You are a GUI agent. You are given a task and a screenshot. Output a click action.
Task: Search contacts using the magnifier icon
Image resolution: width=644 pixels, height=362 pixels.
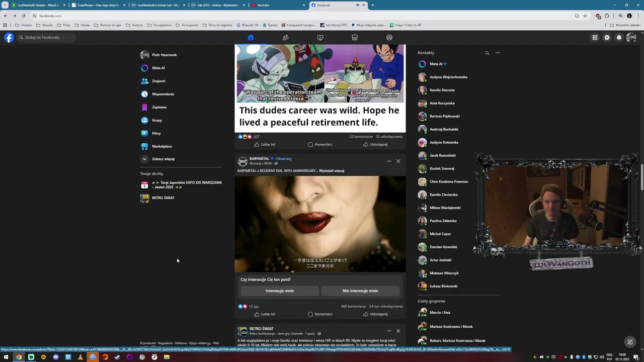click(487, 53)
